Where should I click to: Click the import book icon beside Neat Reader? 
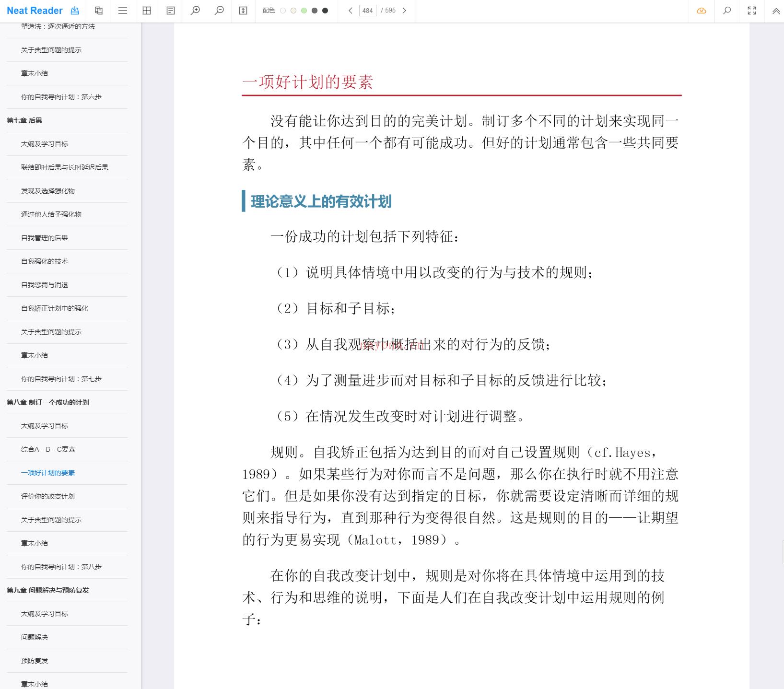(x=75, y=11)
